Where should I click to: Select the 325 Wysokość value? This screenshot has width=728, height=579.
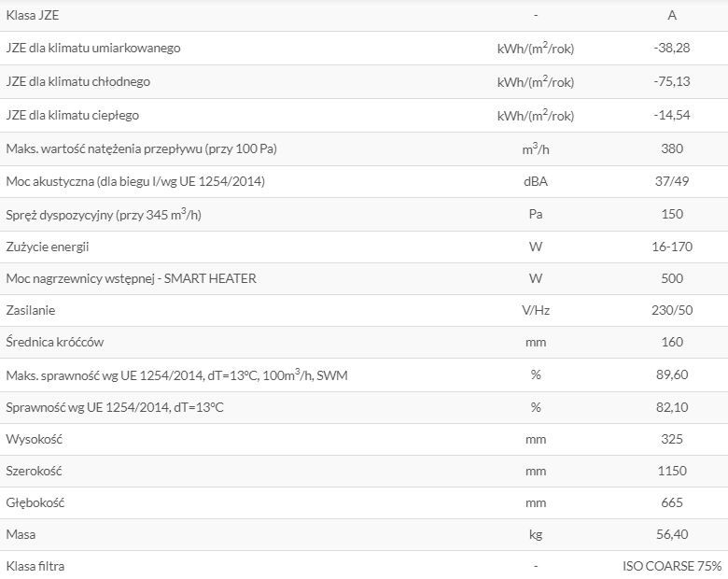672,439
